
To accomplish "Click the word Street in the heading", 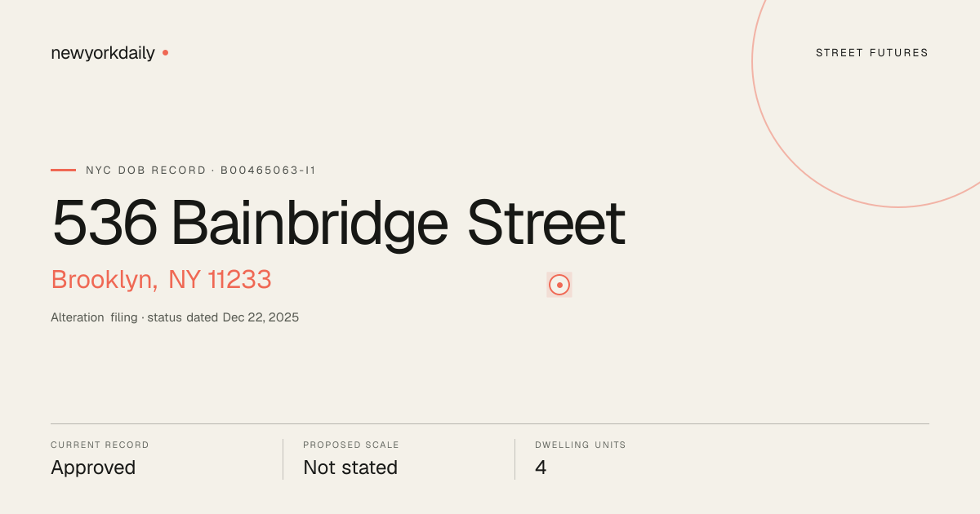I will click(x=546, y=222).
